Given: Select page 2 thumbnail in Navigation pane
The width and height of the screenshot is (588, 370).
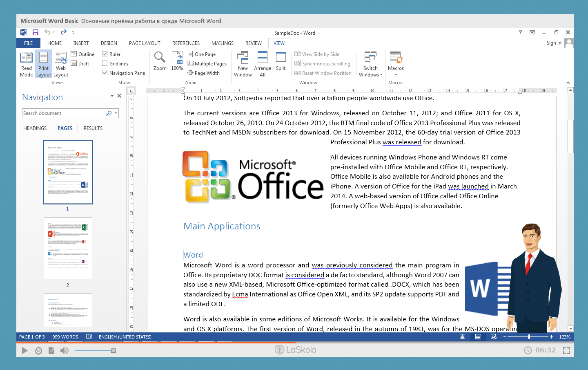Looking at the screenshot, I should click(68, 249).
